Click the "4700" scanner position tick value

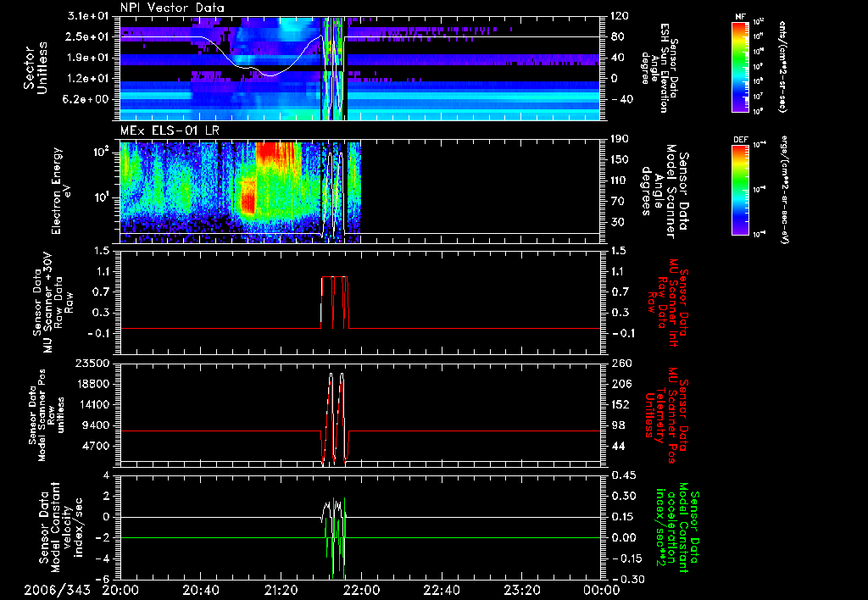(x=96, y=446)
